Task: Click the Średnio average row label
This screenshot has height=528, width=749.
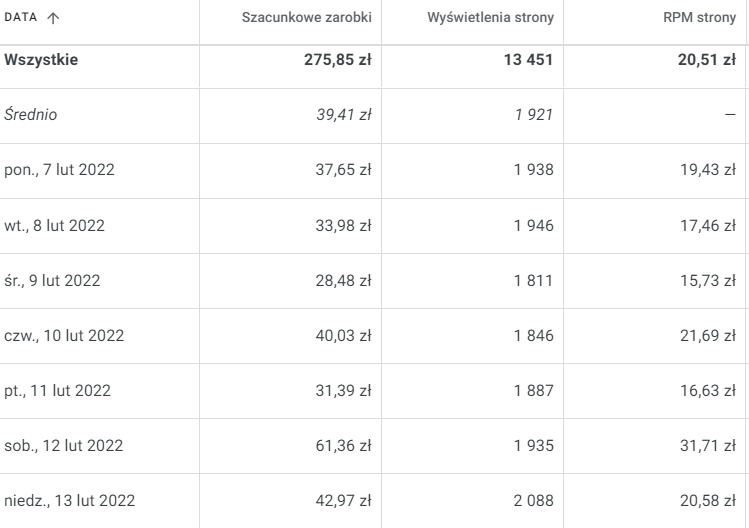Action: tap(31, 115)
